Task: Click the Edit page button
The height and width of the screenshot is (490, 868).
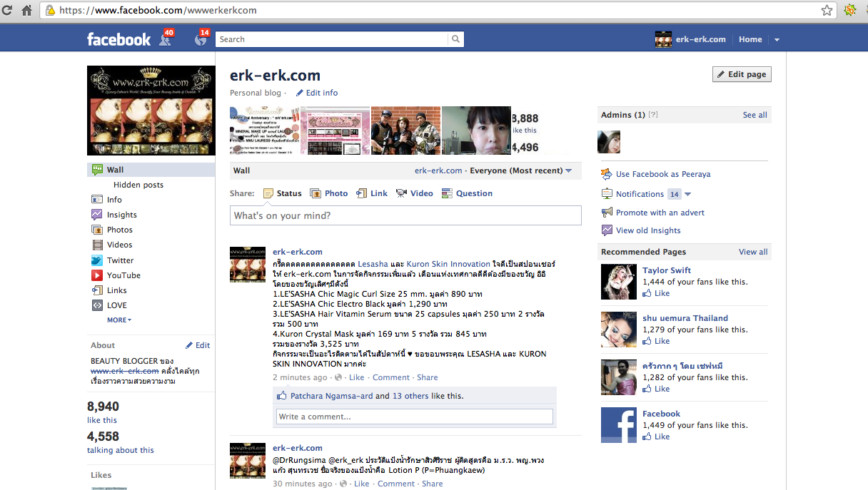Action: click(742, 74)
